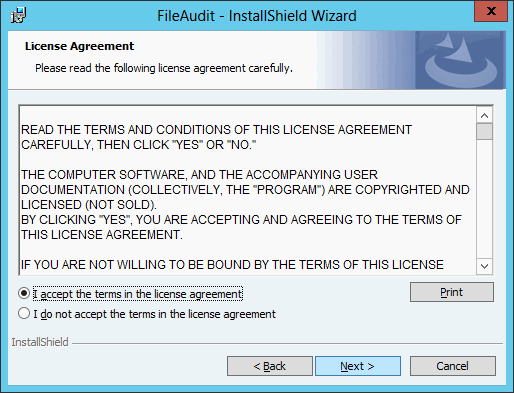Viewport: 514px width, 393px height.
Task: Click the license scrollbar thumb
Action: [484, 131]
